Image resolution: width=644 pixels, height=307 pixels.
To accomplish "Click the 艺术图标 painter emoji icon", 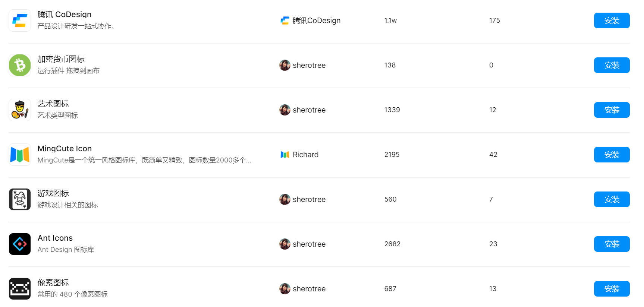I will tap(20, 110).
